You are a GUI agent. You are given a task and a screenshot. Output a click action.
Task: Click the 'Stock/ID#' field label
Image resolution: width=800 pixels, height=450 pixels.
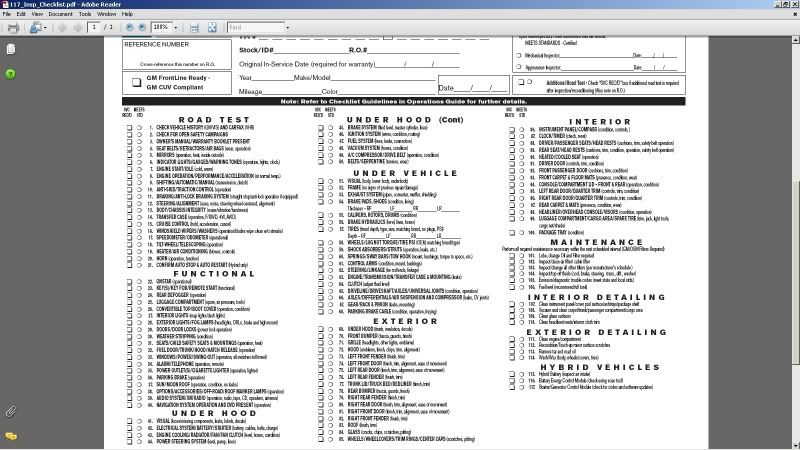tap(256, 50)
